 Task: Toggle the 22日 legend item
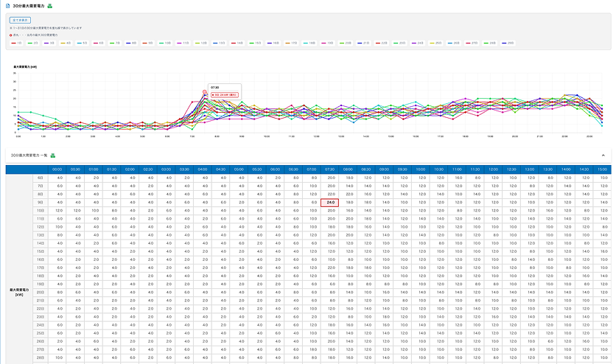pyautogui.click(x=381, y=43)
